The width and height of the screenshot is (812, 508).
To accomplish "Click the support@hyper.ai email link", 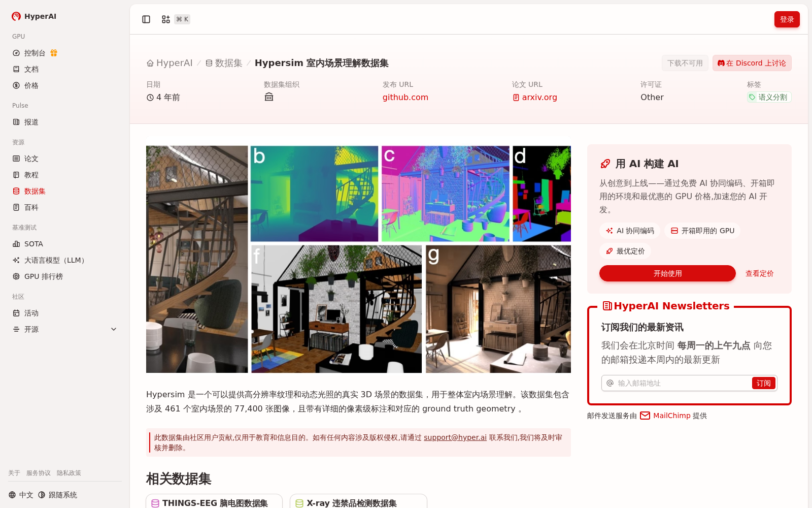I will point(455,437).
